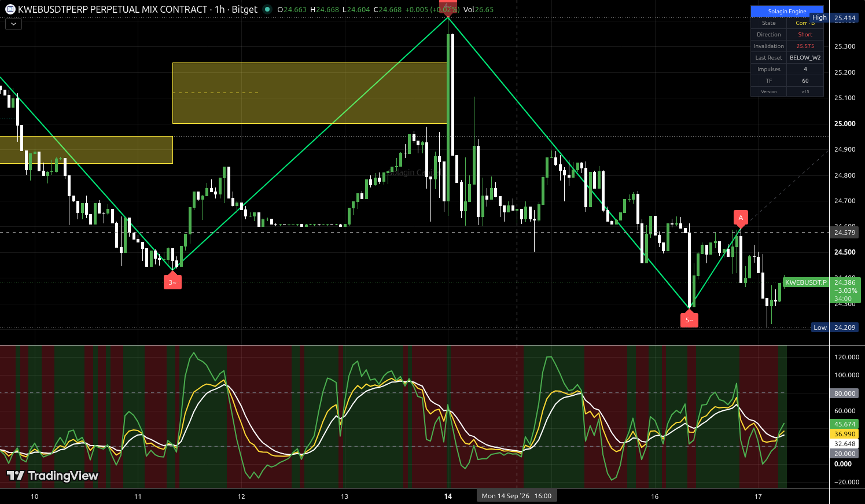Viewport: 865px width, 504px height.
Task: Click the open price O 24.663 value
Action: 292,9
